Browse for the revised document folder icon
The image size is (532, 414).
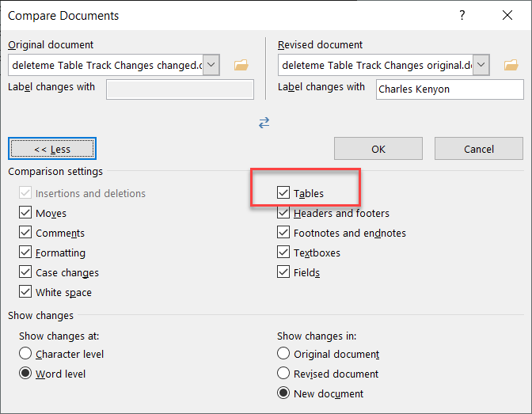[511, 65]
